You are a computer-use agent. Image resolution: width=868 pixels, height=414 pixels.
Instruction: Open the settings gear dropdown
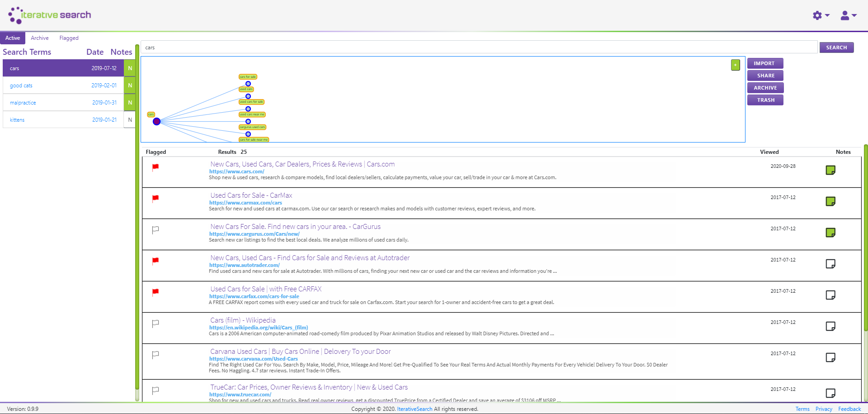(x=821, y=15)
